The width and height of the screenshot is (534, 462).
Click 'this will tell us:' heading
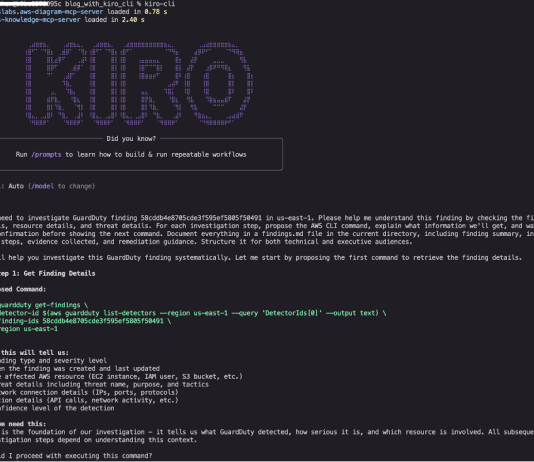click(x=35, y=353)
